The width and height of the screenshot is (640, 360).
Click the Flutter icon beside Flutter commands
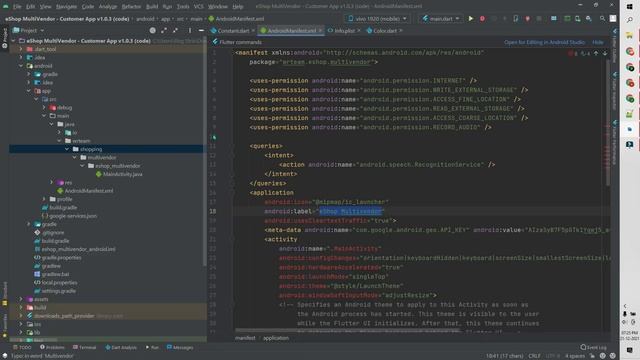(215, 42)
